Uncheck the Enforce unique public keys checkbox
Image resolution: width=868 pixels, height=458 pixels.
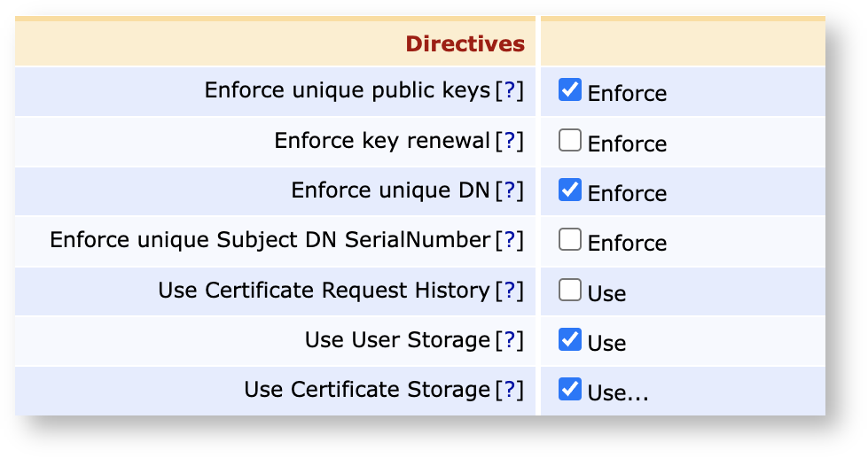pyautogui.click(x=570, y=90)
